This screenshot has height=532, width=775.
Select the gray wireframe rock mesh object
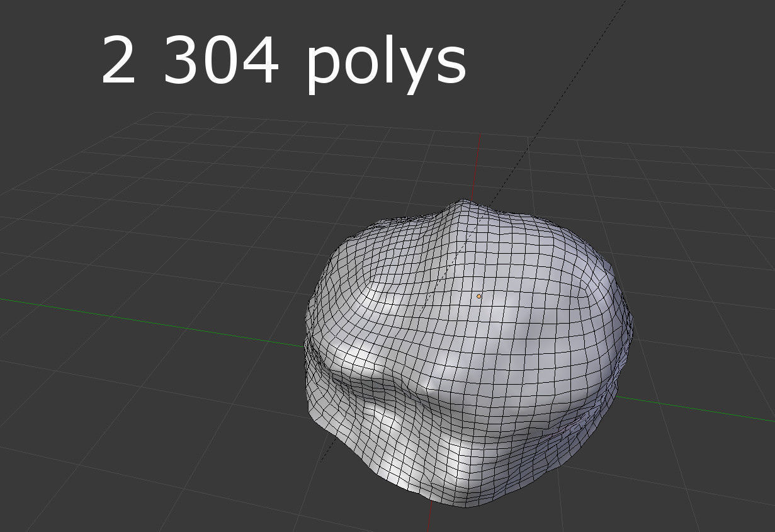(x=469, y=353)
